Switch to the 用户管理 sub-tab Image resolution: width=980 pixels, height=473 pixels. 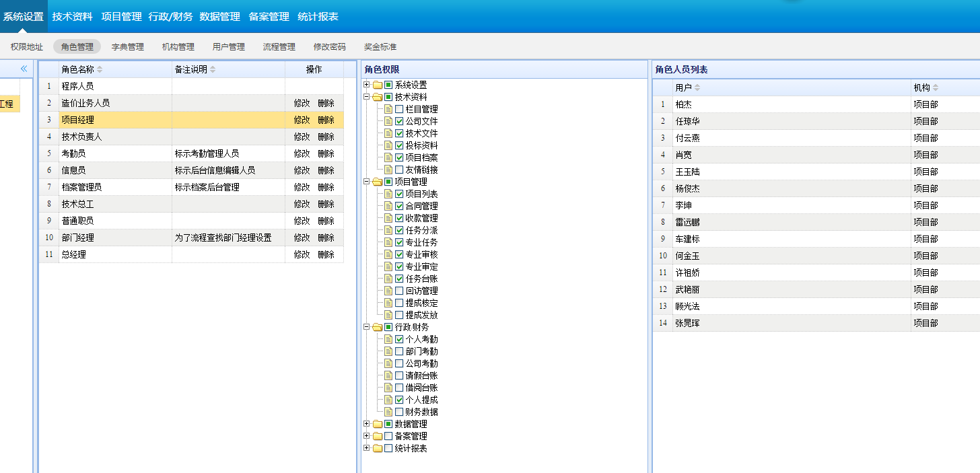(228, 47)
